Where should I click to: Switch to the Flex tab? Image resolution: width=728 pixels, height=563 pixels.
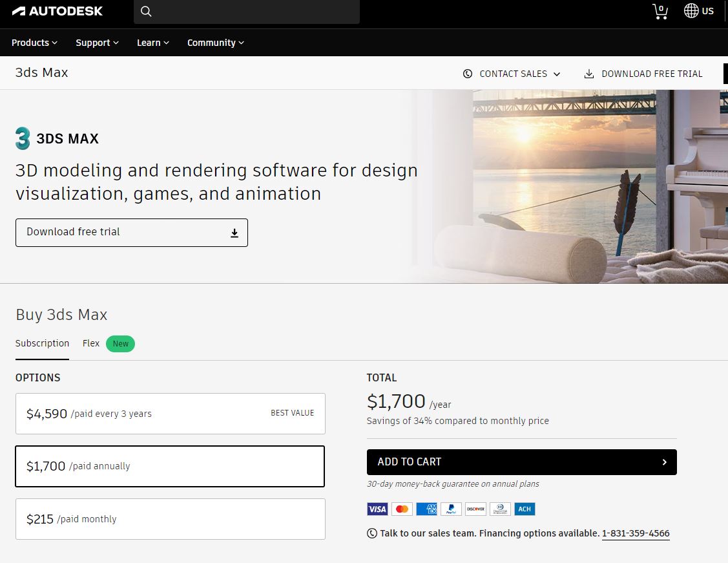pyautogui.click(x=91, y=343)
